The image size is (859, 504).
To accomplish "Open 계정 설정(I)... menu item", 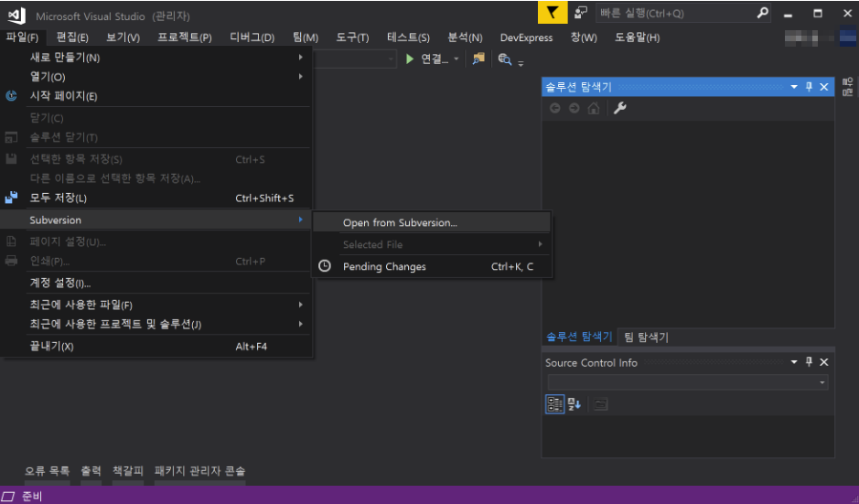I will click(156, 284).
